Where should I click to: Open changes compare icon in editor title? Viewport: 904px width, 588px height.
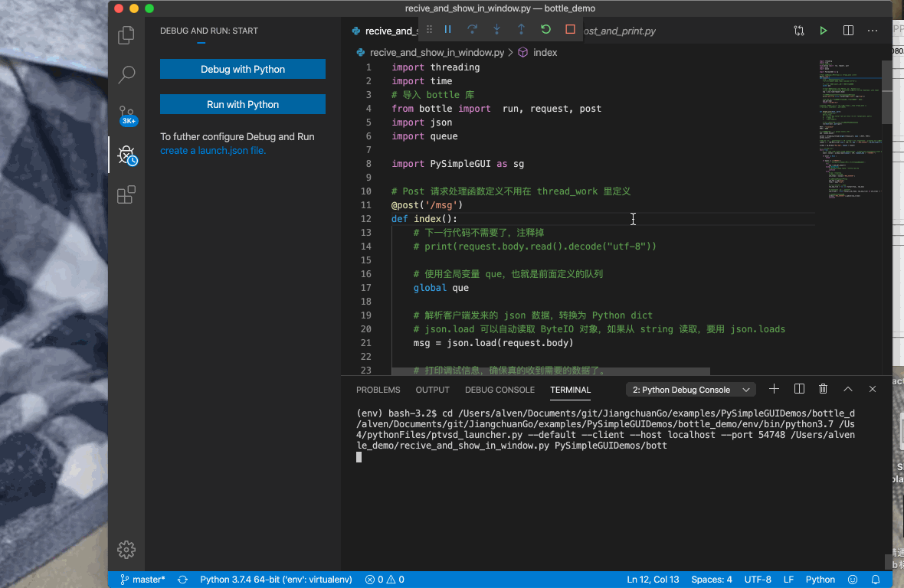click(x=799, y=31)
